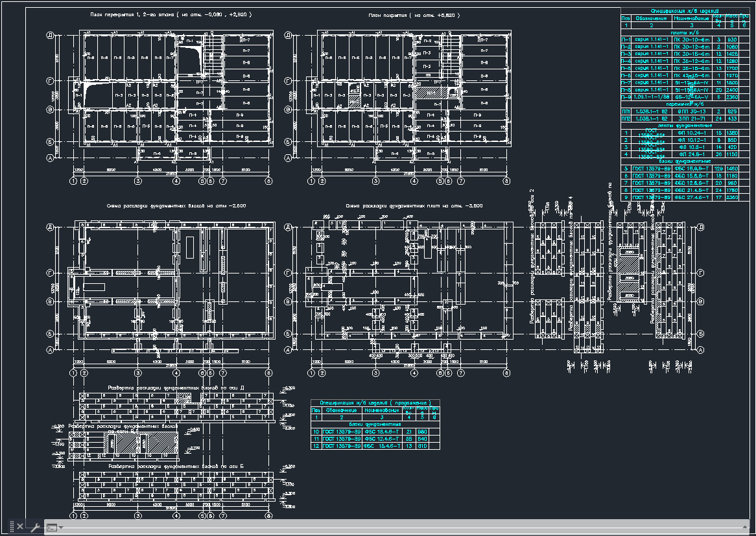Close the command line with the X icon

click(20, 527)
